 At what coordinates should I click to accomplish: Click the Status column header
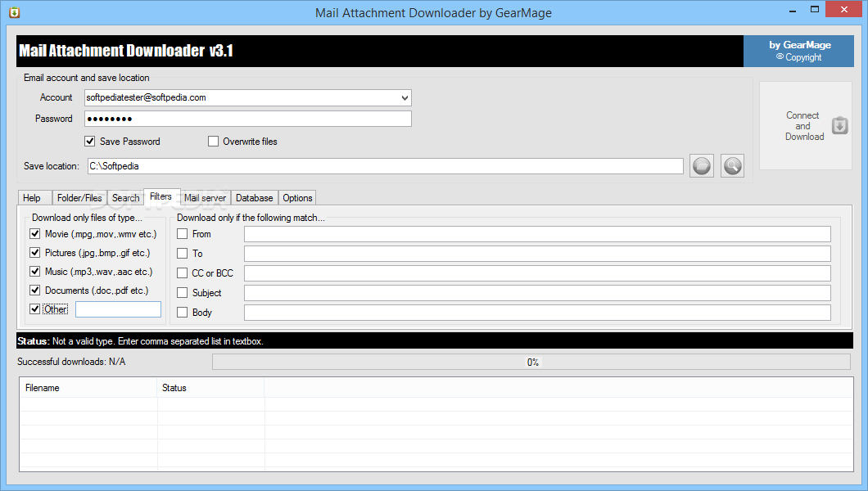211,388
